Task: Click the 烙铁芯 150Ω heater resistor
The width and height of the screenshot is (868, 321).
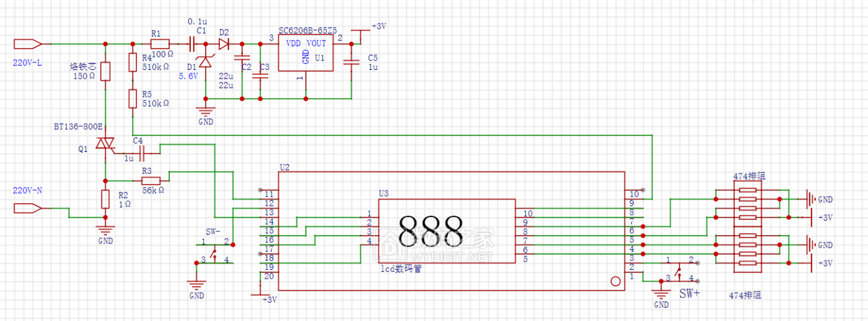Action: coord(105,71)
